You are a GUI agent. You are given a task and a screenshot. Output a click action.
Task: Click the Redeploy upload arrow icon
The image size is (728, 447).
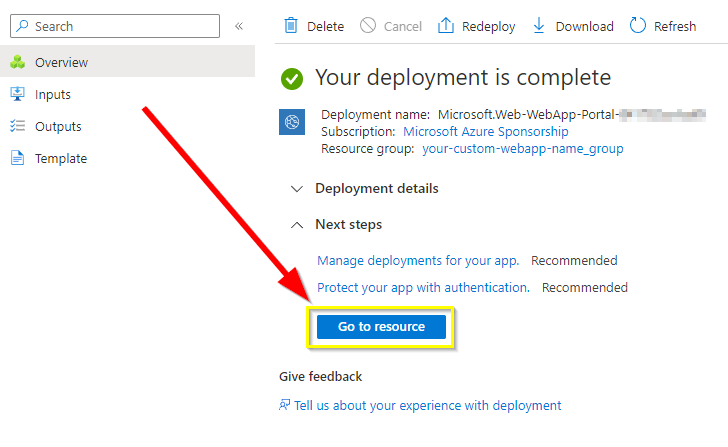(x=446, y=26)
